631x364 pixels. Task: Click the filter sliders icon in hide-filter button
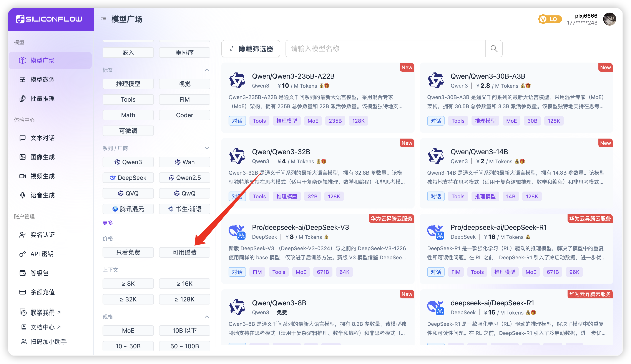tap(232, 49)
